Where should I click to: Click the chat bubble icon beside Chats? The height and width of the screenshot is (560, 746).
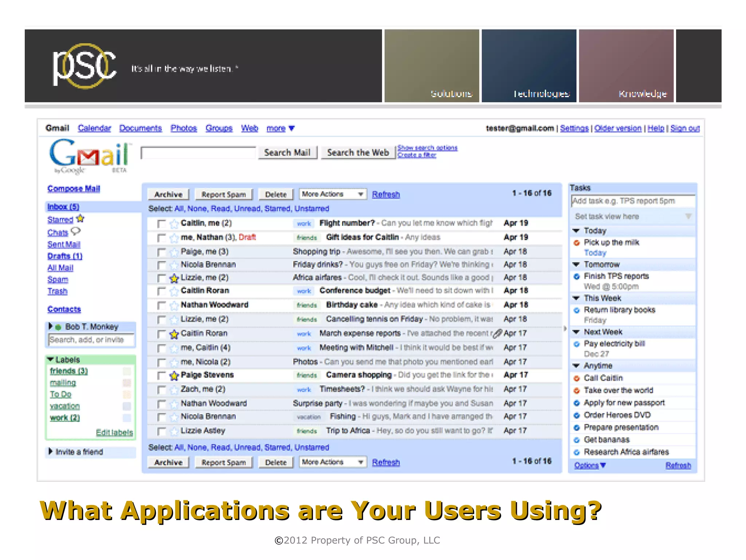point(75,231)
